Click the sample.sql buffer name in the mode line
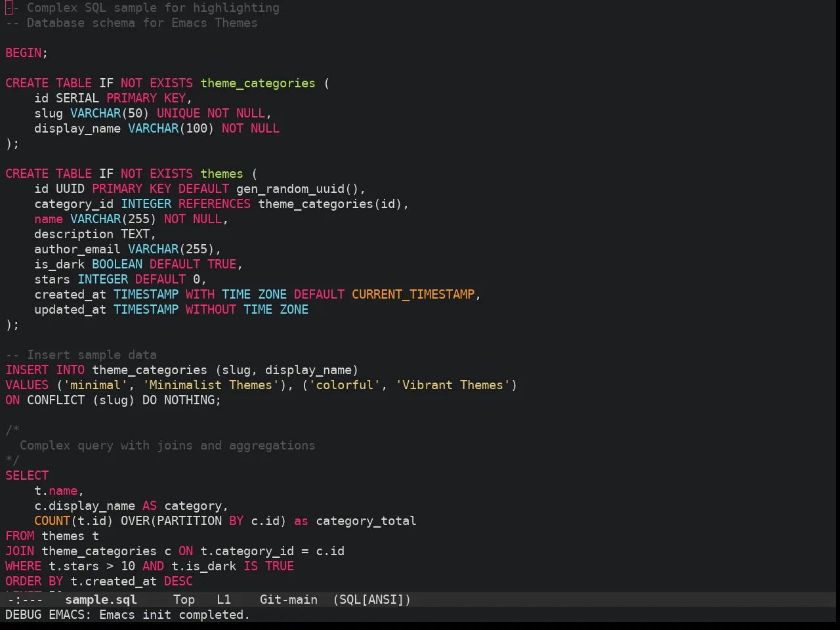 pos(101,599)
